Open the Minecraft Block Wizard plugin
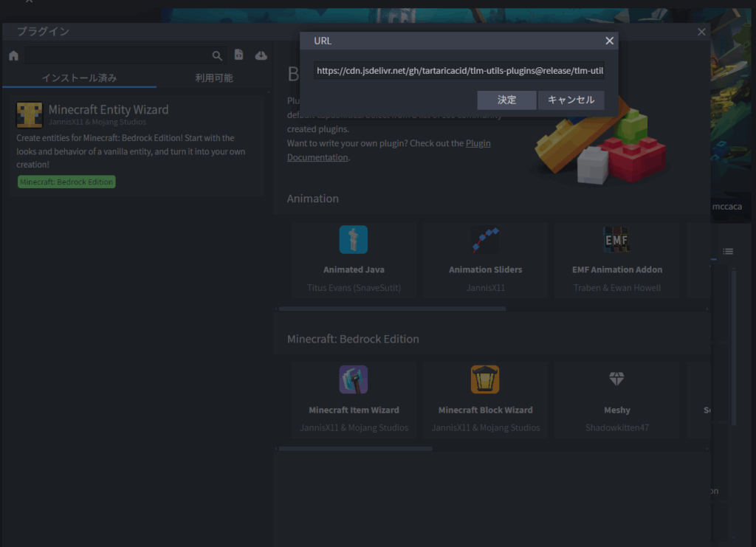756x547 pixels. point(485,399)
